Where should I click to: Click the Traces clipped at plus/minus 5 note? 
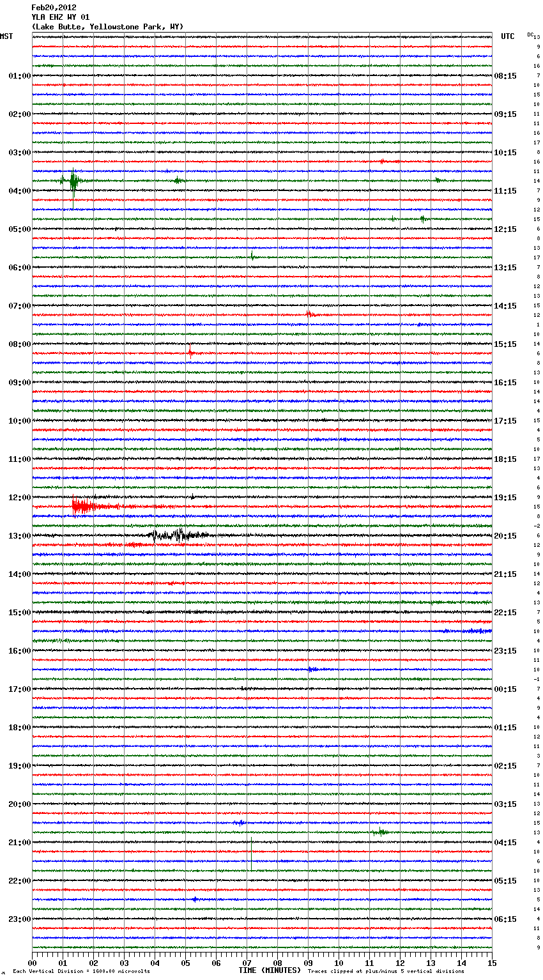tap(386, 972)
